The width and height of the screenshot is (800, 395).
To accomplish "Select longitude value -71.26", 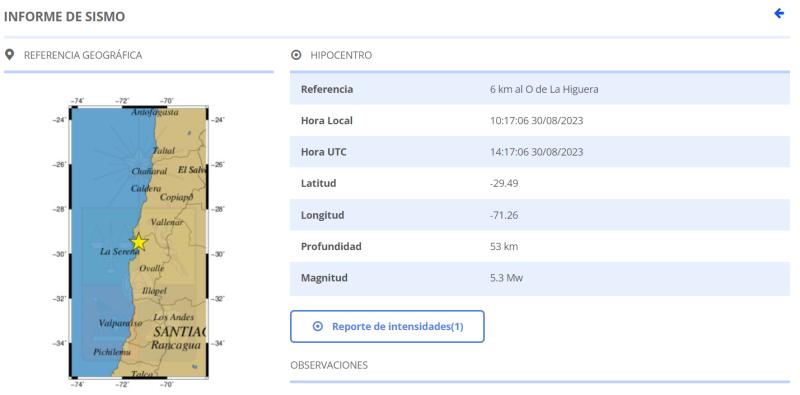I will point(504,215).
